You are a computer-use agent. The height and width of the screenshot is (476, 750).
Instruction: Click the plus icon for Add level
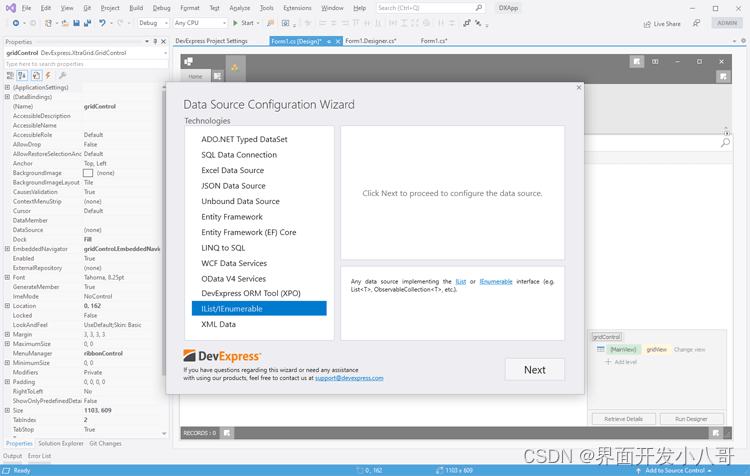click(x=608, y=362)
